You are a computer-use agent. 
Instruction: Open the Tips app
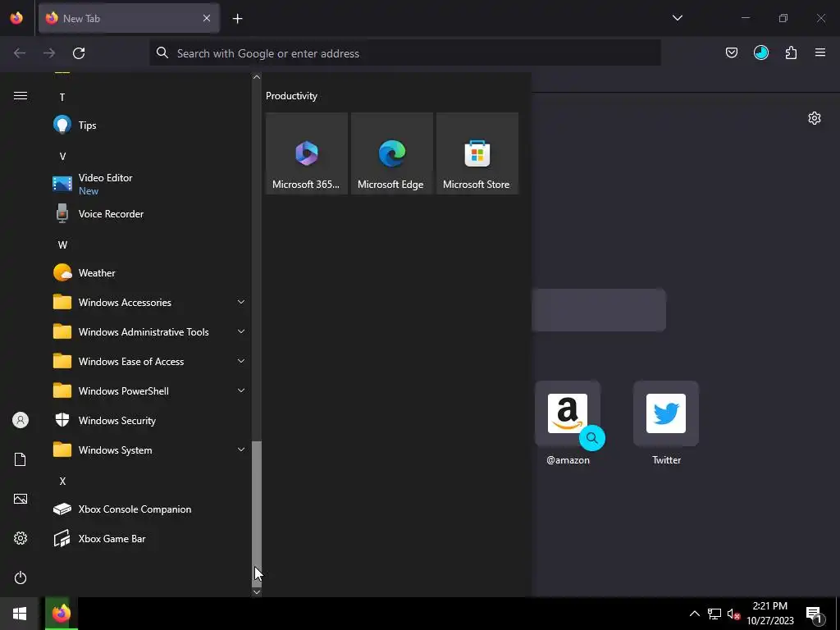tap(149, 126)
